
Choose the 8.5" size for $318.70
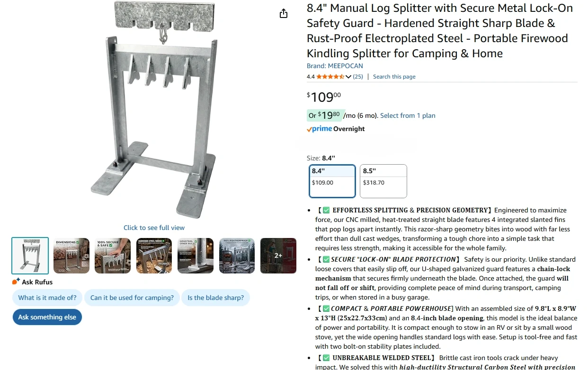pyautogui.click(x=383, y=181)
